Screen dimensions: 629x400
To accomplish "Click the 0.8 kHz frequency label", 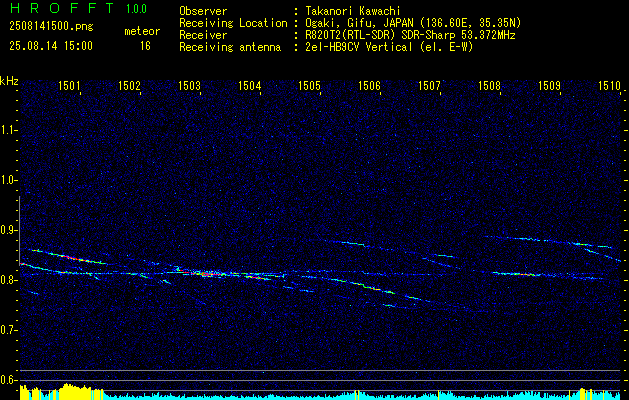I will point(8,280).
